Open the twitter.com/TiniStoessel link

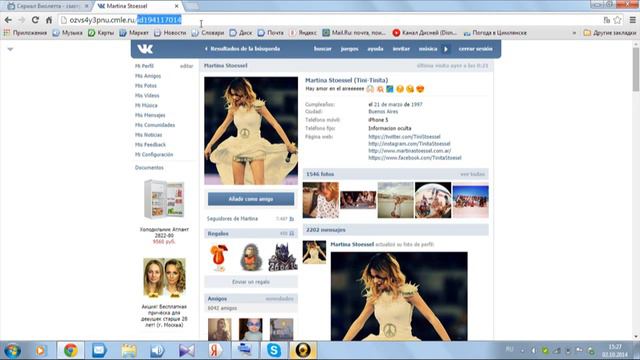[x=404, y=137]
